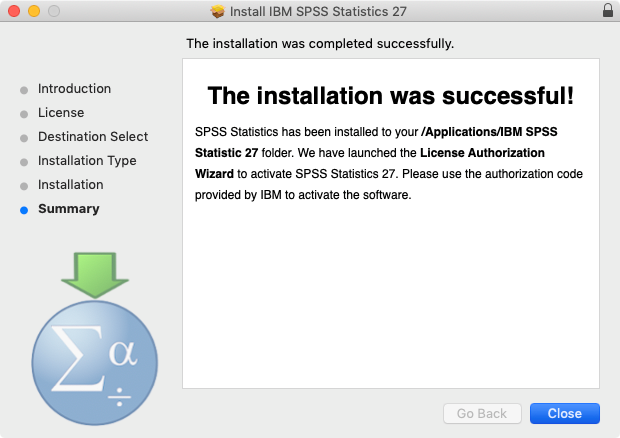This screenshot has width=620, height=438.
Task: Click the Install IBM SPSS Statistics title
Action: pos(318,11)
